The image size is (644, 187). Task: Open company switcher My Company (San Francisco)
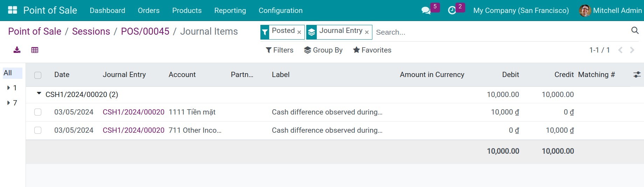[521, 11]
